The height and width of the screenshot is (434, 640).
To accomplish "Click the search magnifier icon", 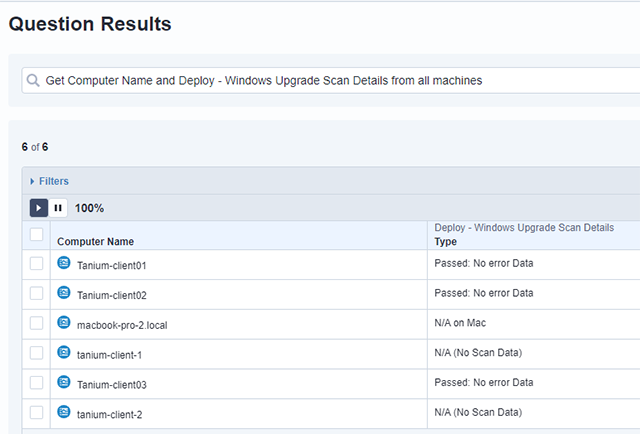I will tap(34, 80).
